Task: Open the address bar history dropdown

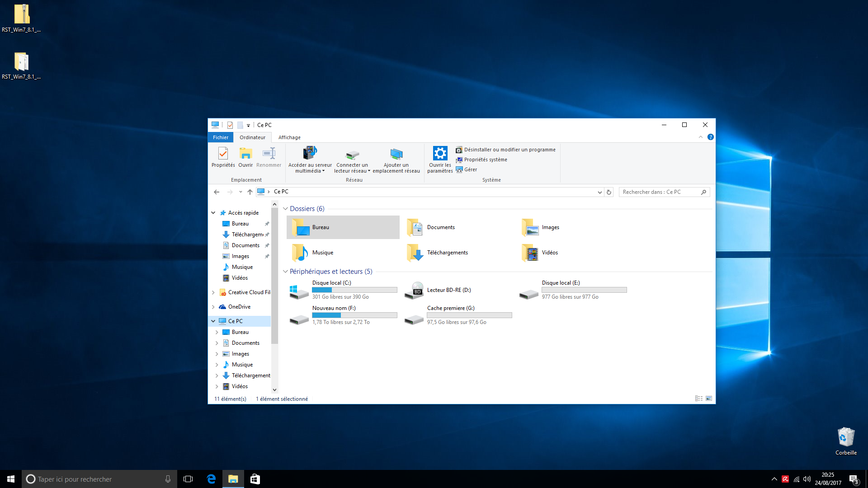Action: coord(599,192)
